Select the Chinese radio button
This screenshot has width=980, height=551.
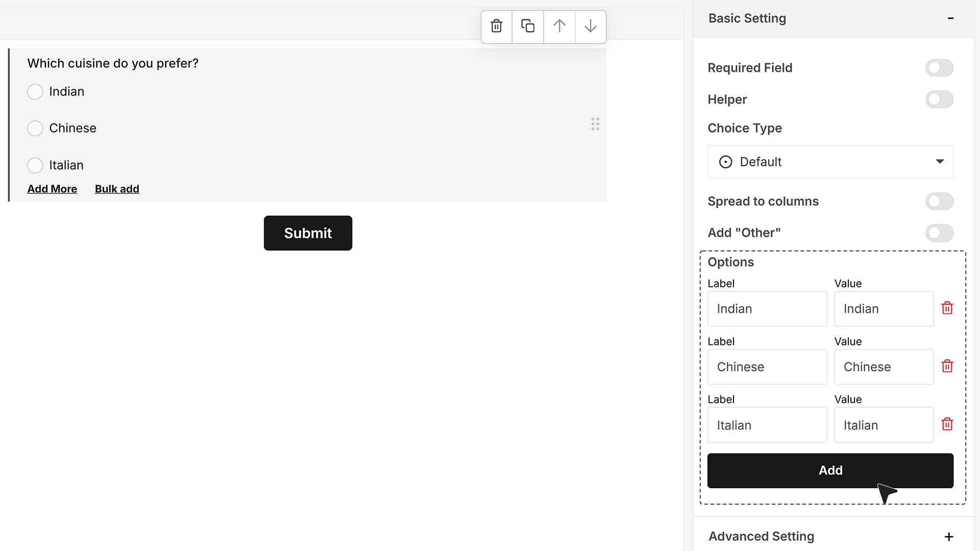click(x=35, y=128)
